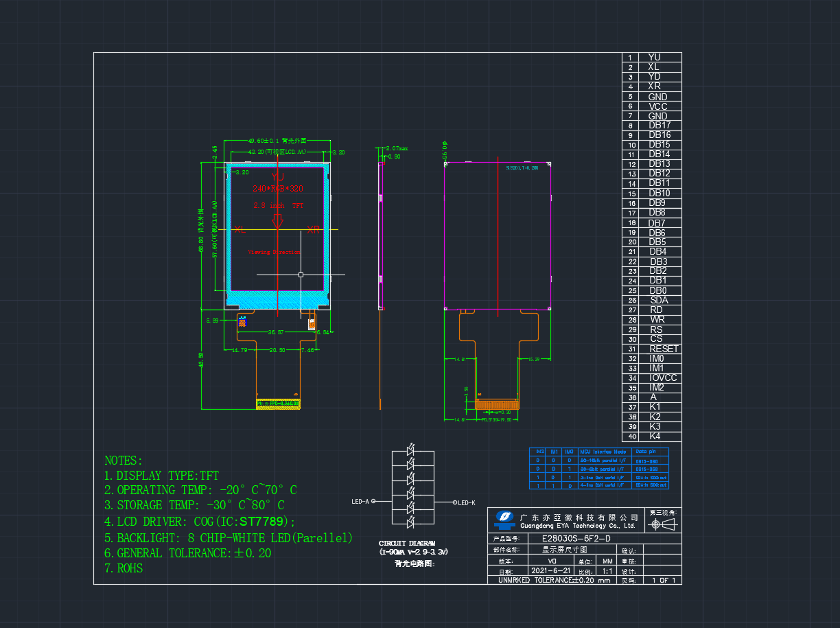Click the LED-K terminal label

click(467, 503)
